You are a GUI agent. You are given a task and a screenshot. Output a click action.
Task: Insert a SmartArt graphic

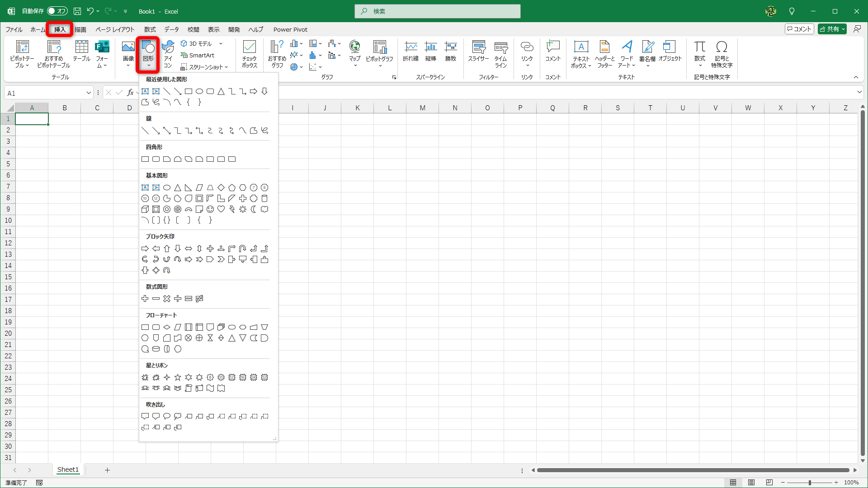198,55
